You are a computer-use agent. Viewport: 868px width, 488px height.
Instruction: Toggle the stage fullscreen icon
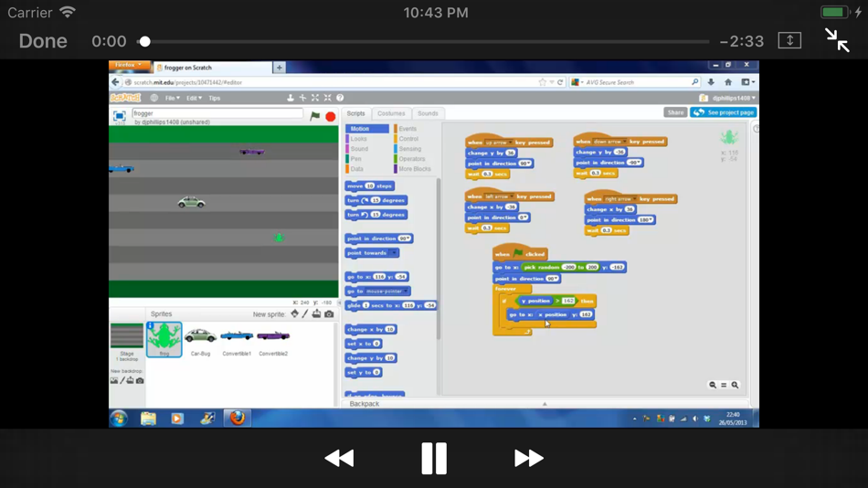coord(119,116)
